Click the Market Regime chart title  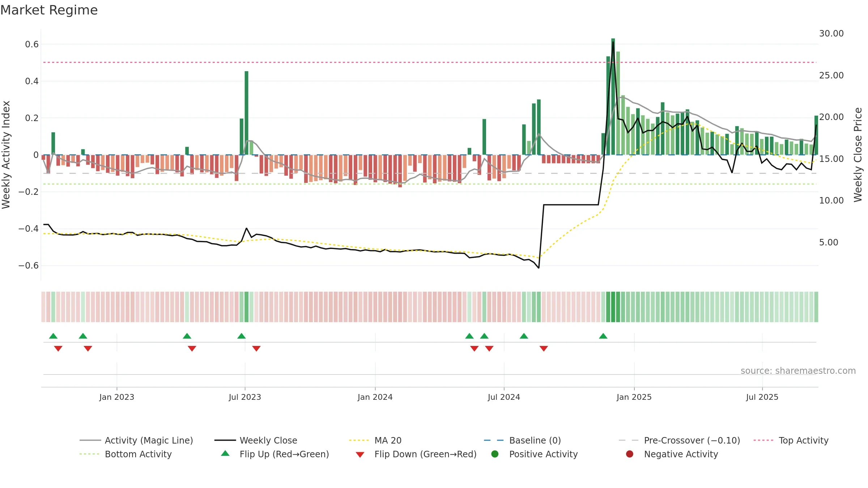pyautogui.click(x=49, y=10)
